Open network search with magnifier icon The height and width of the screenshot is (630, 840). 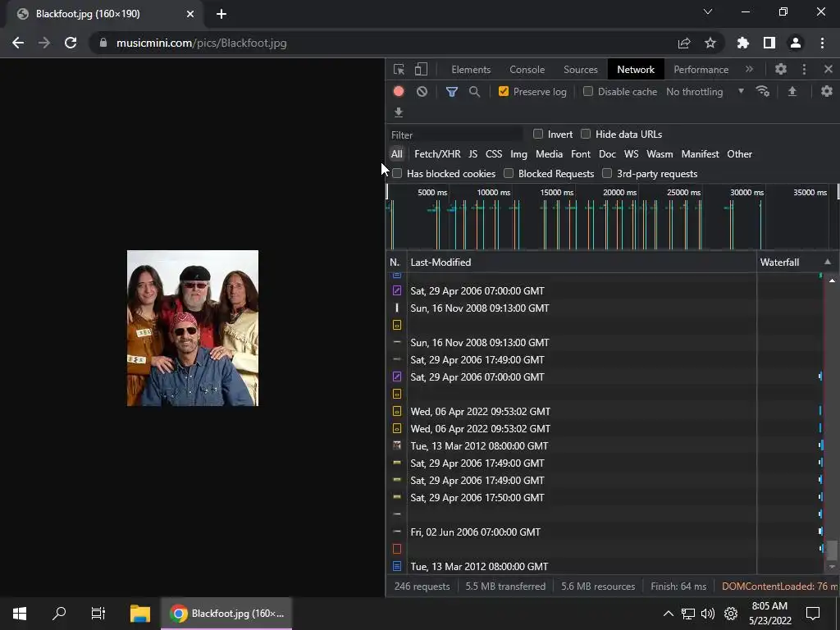474,92
